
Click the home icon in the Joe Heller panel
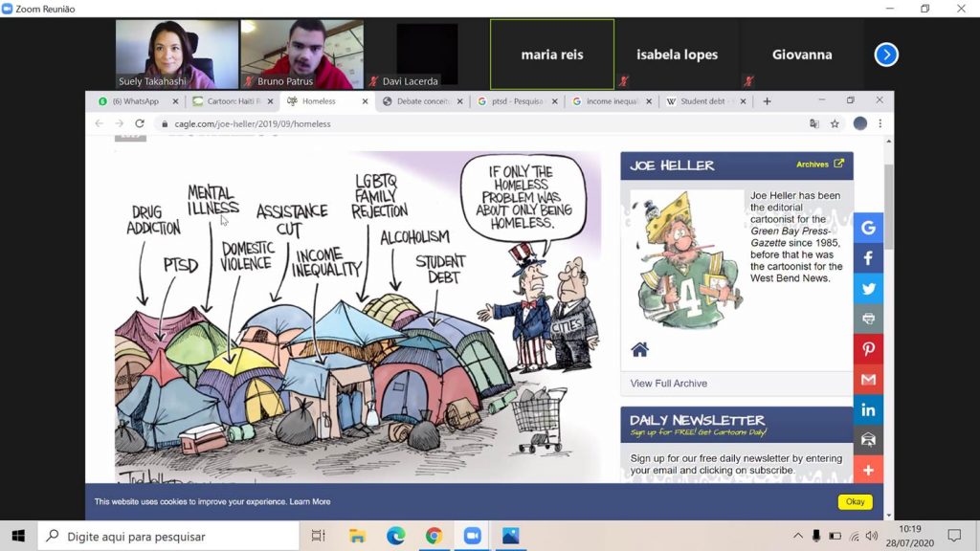(x=639, y=349)
